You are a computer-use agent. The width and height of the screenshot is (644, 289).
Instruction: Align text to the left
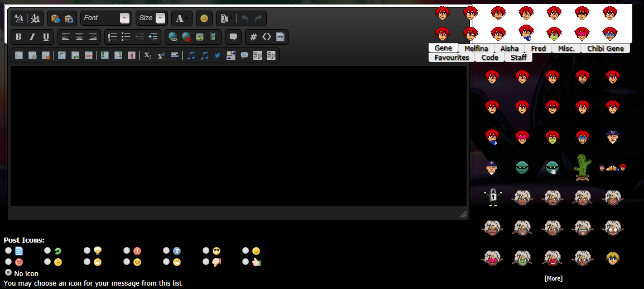click(65, 37)
